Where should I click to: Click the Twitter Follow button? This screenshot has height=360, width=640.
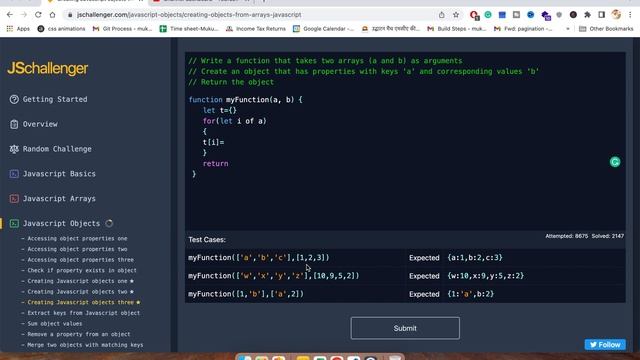pos(605,344)
